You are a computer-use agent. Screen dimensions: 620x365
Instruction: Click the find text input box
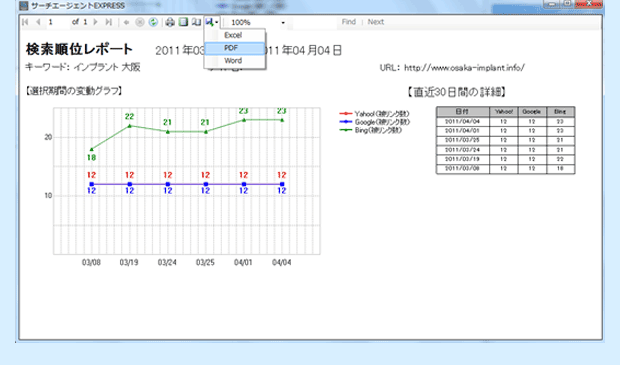(x=314, y=23)
